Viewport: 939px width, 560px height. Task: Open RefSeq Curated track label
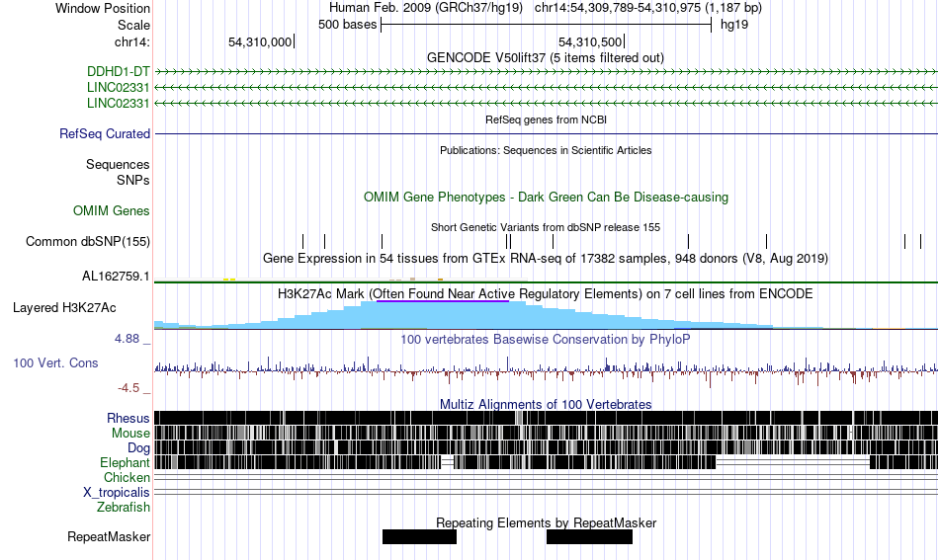tap(104, 134)
